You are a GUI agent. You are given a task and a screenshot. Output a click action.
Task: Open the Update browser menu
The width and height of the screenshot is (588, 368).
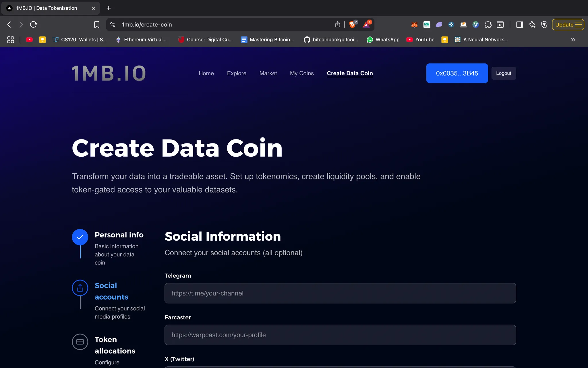pyautogui.click(x=568, y=24)
